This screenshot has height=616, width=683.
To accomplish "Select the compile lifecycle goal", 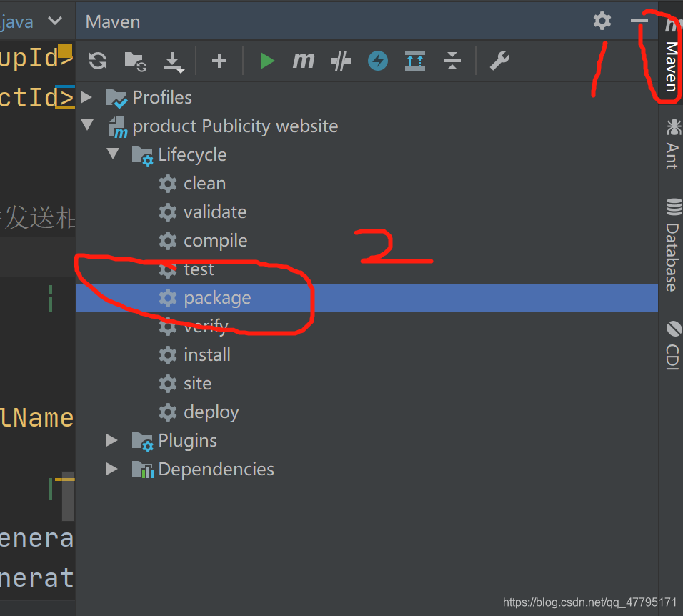I will (x=216, y=241).
